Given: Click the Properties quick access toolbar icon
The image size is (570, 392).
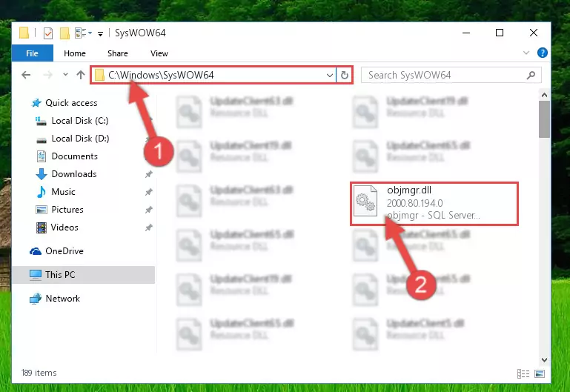Looking at the screenshot, I should (x=47, y=33).
